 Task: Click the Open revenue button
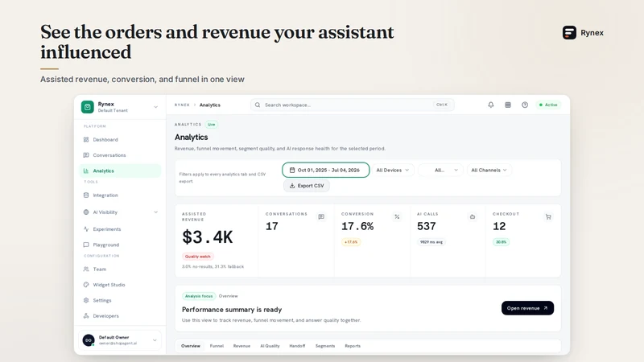pyautogui.click(x=527, y=308)
